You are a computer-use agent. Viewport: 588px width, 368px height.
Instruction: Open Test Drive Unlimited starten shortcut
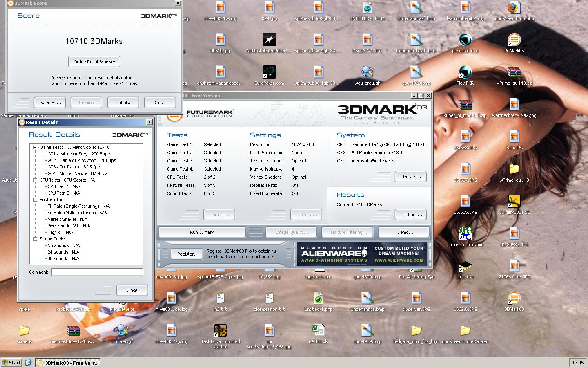[220, 336]
